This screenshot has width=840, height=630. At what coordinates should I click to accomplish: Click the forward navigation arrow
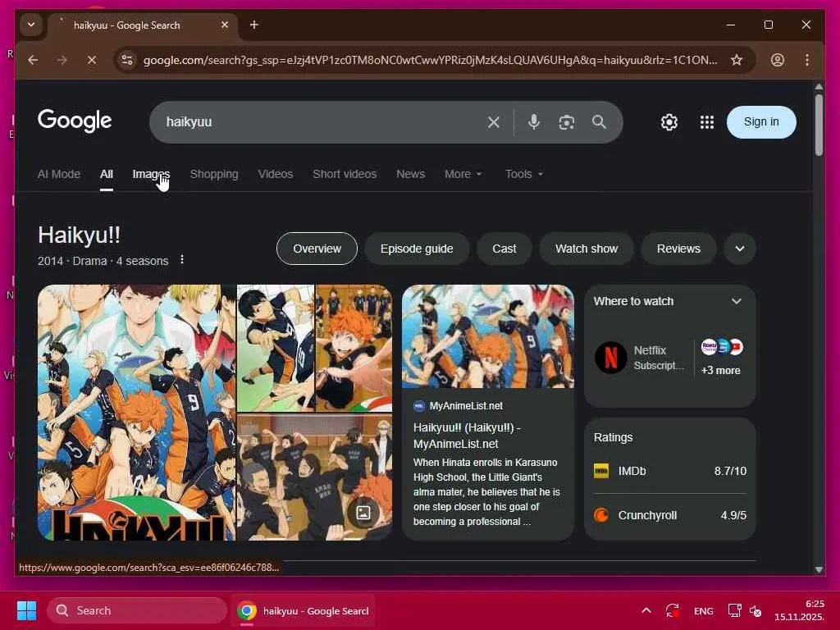point(62,60)
